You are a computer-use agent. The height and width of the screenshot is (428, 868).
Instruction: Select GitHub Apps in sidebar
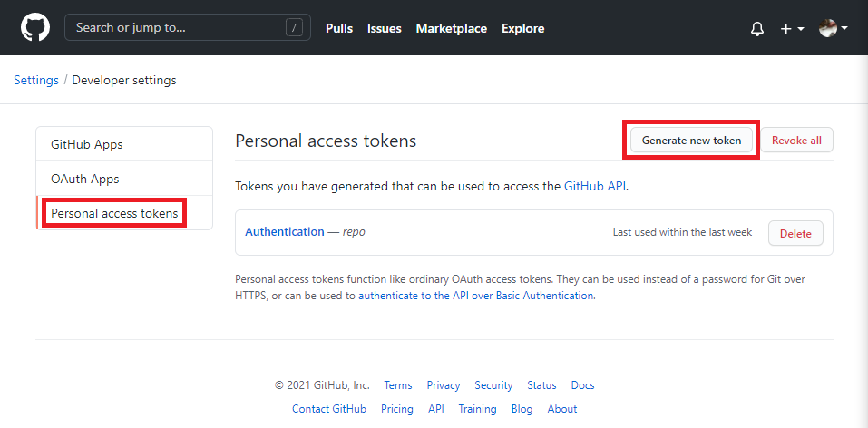click(124, 144)
